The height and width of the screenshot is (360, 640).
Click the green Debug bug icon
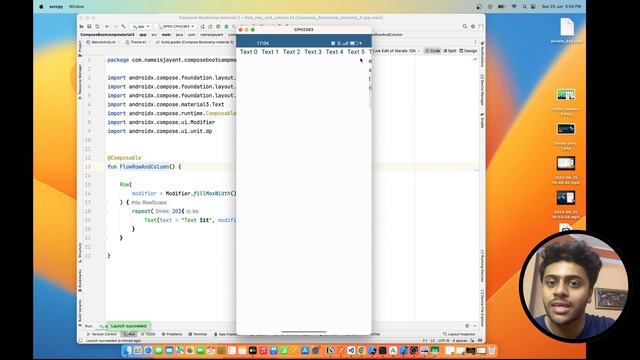pos(227,27)
